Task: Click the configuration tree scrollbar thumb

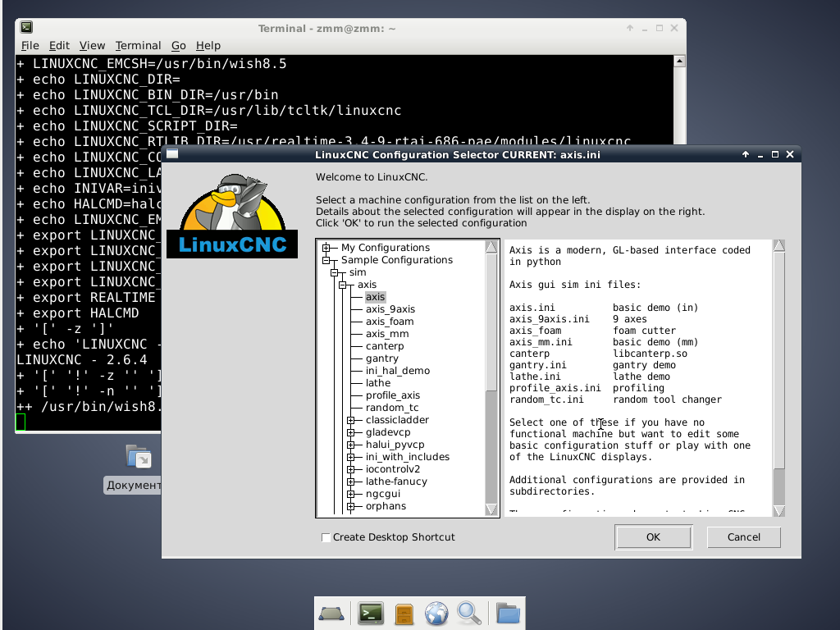Action: [x=491, y=322]
